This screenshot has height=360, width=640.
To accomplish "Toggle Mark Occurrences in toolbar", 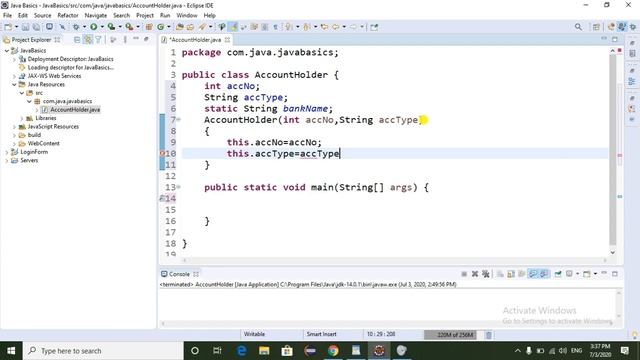I will point(233,27).
